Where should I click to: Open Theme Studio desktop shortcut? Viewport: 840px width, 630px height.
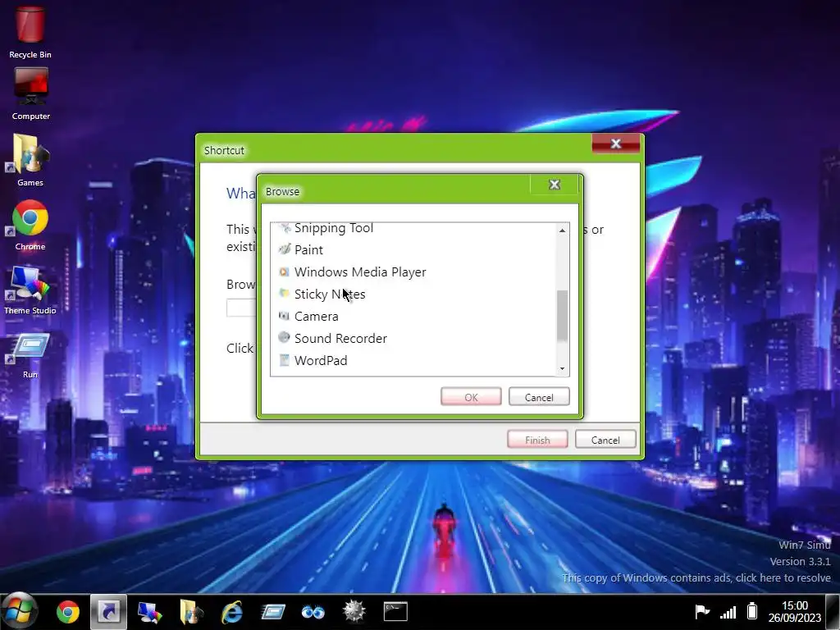coord(30,290)
